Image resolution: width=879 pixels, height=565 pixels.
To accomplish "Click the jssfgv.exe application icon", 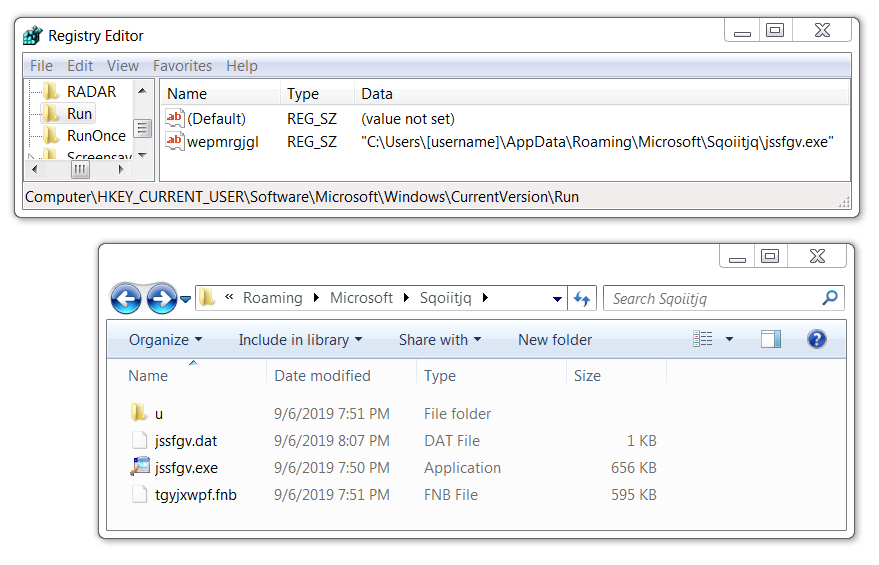I will 140,466.
